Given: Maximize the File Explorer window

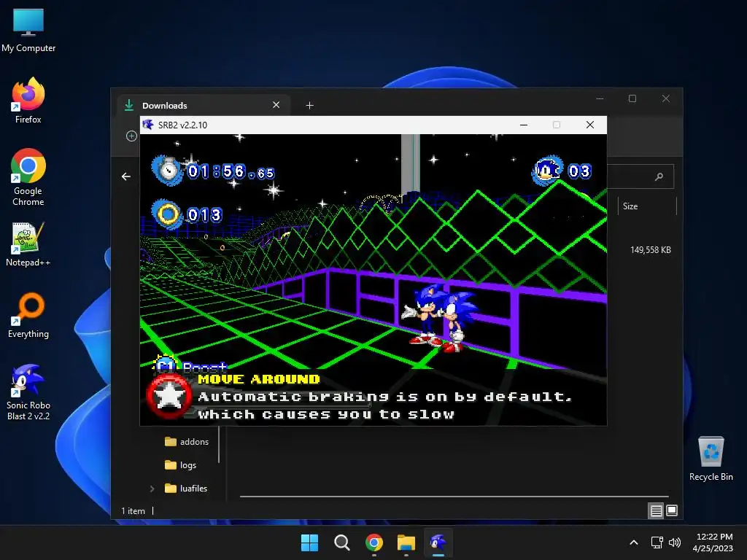Looking at the screenshot, I should 632,98.
